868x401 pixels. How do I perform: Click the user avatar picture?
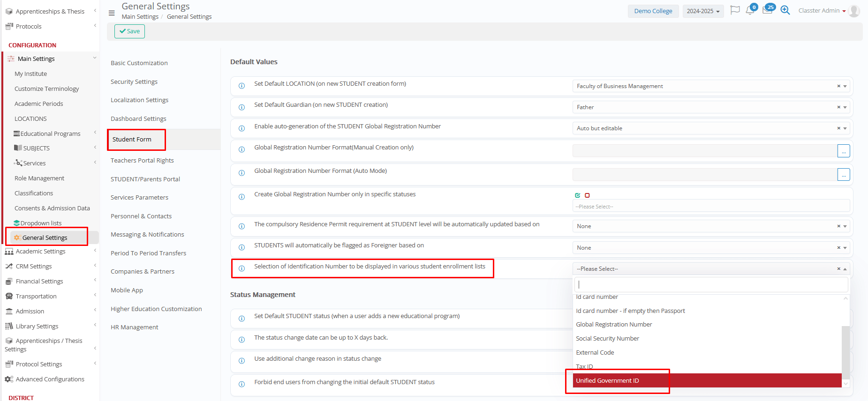854,11
